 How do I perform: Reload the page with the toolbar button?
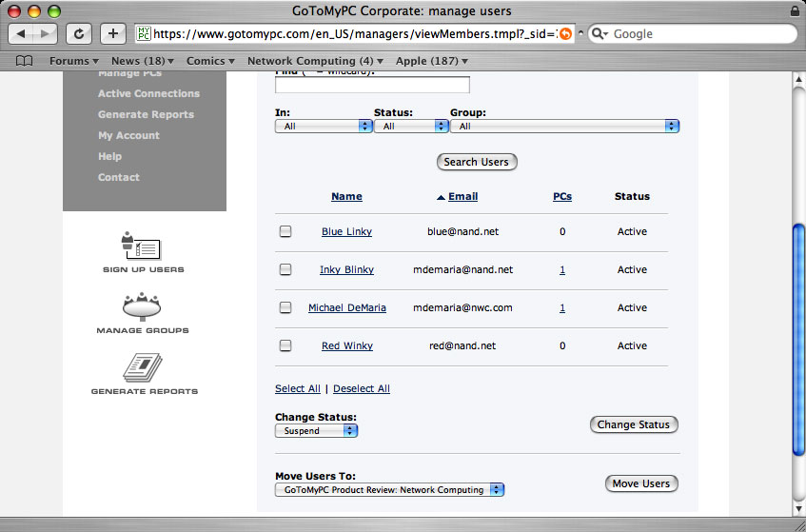tap(79, 33)
